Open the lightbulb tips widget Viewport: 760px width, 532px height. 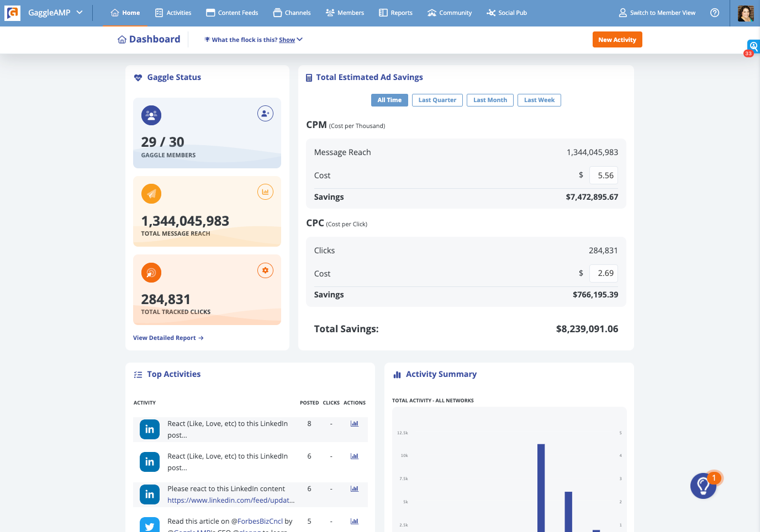click(x=703, y=486)
